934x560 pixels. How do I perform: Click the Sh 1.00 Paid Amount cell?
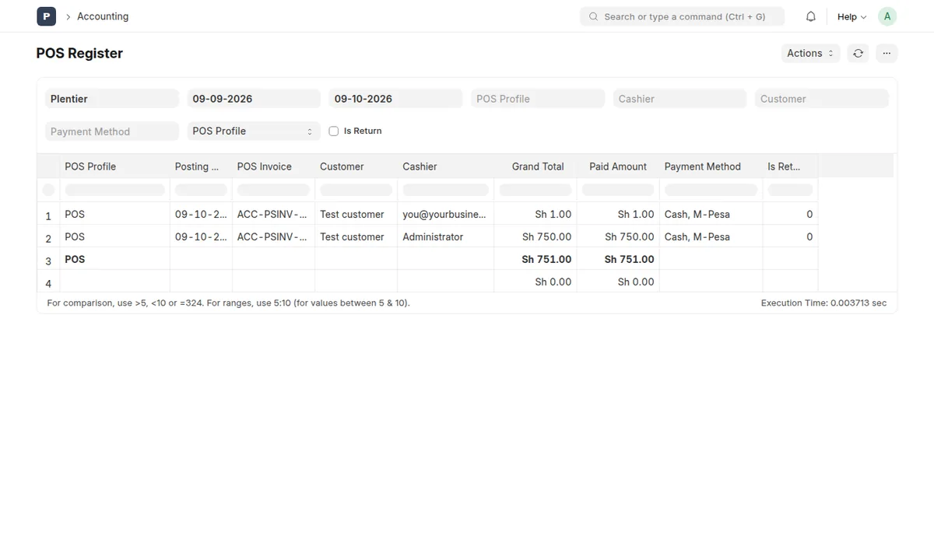(618, 214)
